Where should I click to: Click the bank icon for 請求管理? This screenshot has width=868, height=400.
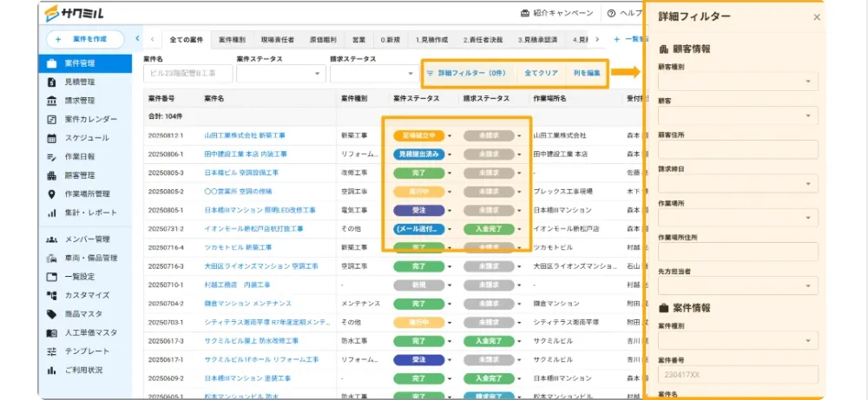pyautogui.click(x=51, y=101)
